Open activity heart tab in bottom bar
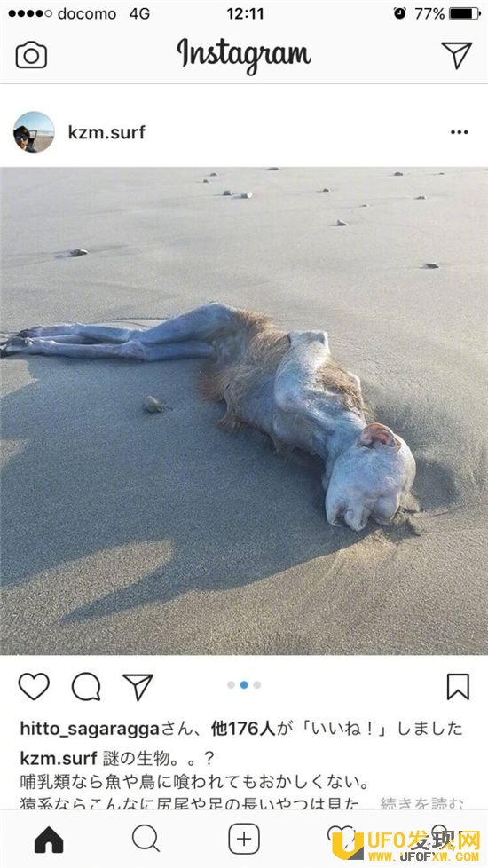 tap(342, 836)
